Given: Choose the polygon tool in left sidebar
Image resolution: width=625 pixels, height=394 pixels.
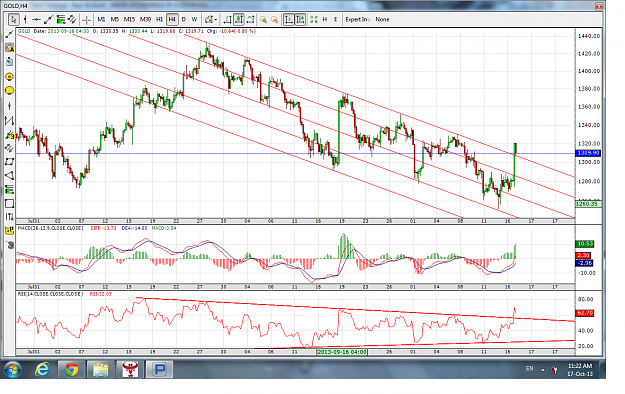Looking at the screenshot, I should pos(10,162).
